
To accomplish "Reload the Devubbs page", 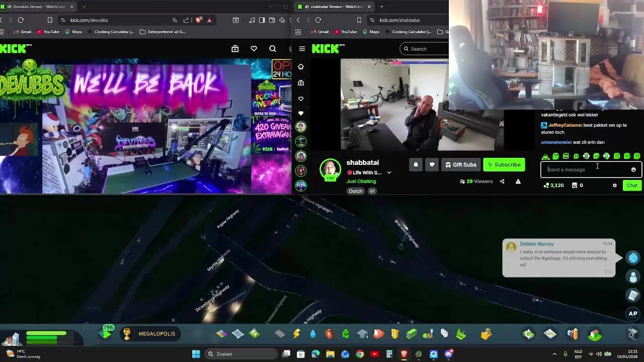I will (21, 20).
